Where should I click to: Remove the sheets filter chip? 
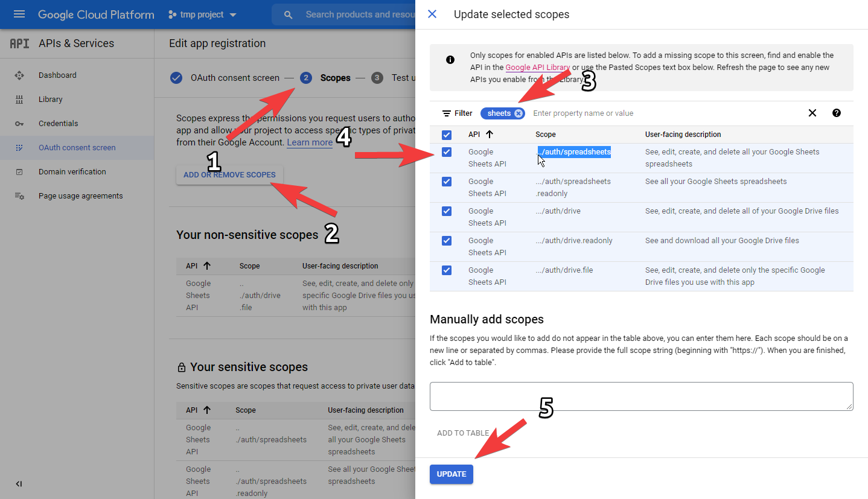[x=518, y=113]
